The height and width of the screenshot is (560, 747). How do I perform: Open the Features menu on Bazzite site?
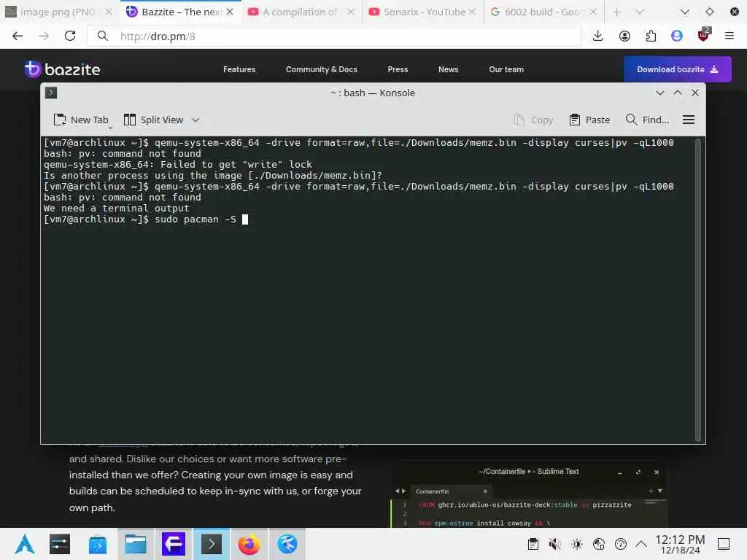(239, 69)
